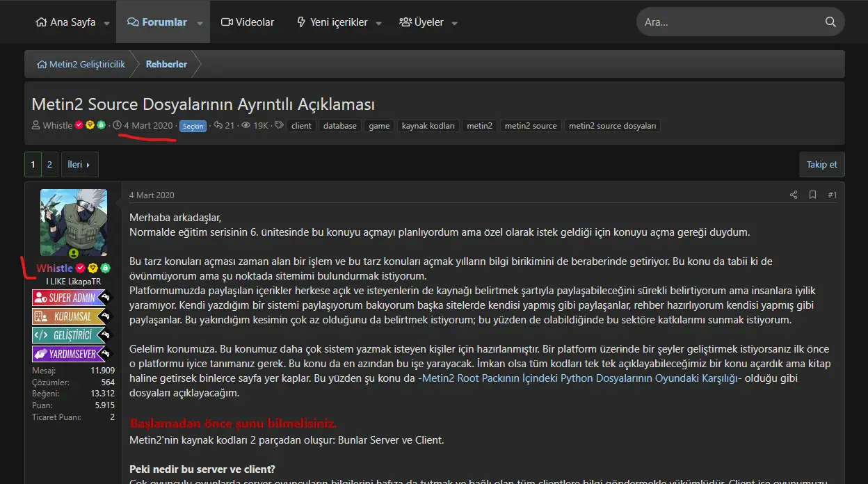
Task: Click the thread title Metin2 Source Dosyalarının Ayrıntılı Açıklaması
Action: point(203,104)
